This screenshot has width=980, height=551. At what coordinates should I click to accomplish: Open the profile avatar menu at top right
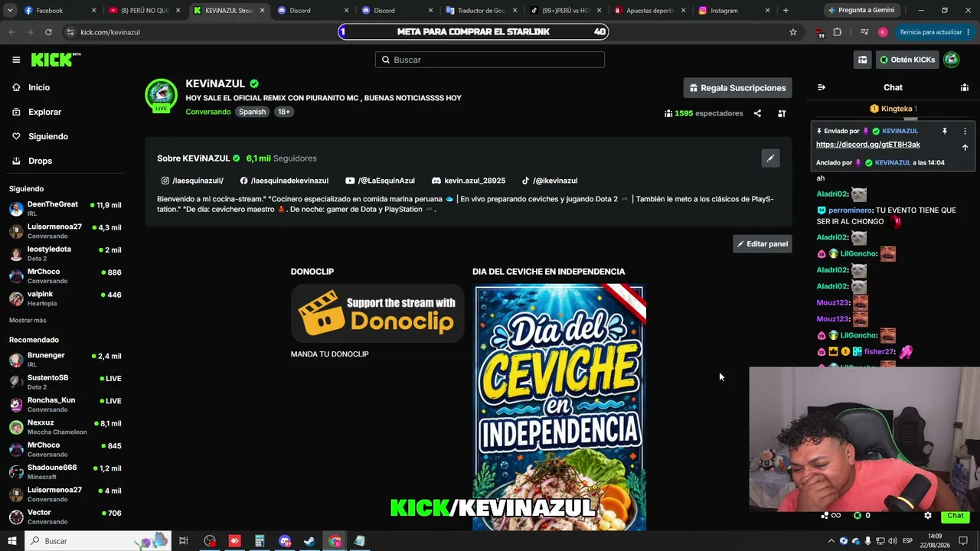(952, 60)
